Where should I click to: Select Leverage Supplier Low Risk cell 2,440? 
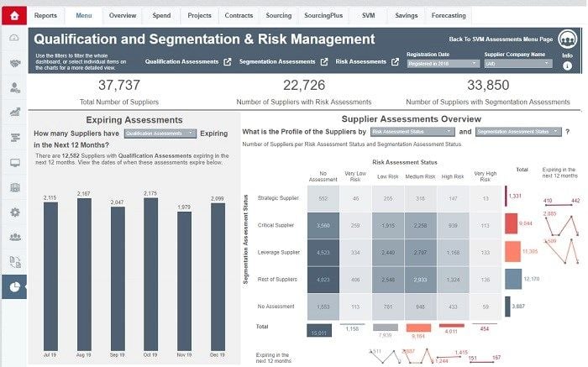pyautogui.click(x=388, y=253)
